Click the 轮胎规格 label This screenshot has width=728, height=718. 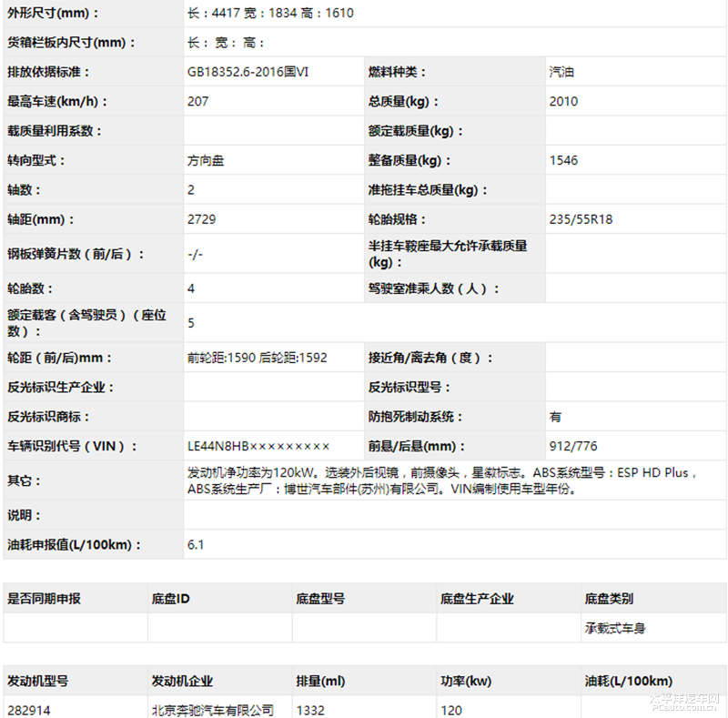pos(397,219)
